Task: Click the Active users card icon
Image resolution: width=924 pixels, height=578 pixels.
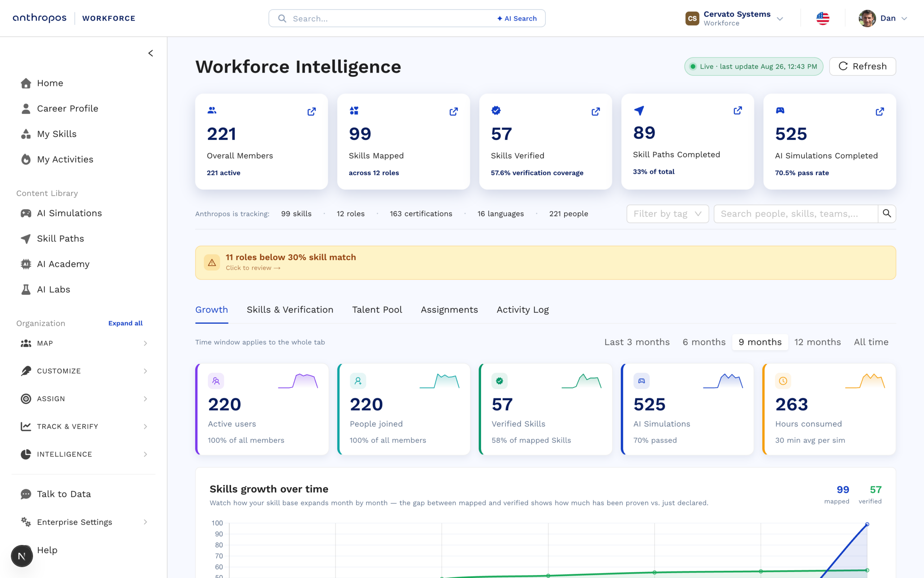Action: pyautogui.click(x=216, y=381)
